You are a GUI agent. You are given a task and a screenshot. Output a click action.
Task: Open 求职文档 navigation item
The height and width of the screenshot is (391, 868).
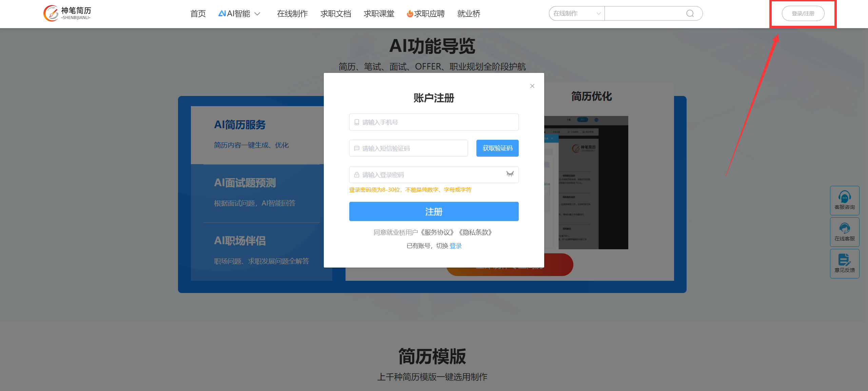[x=335, y=14]
